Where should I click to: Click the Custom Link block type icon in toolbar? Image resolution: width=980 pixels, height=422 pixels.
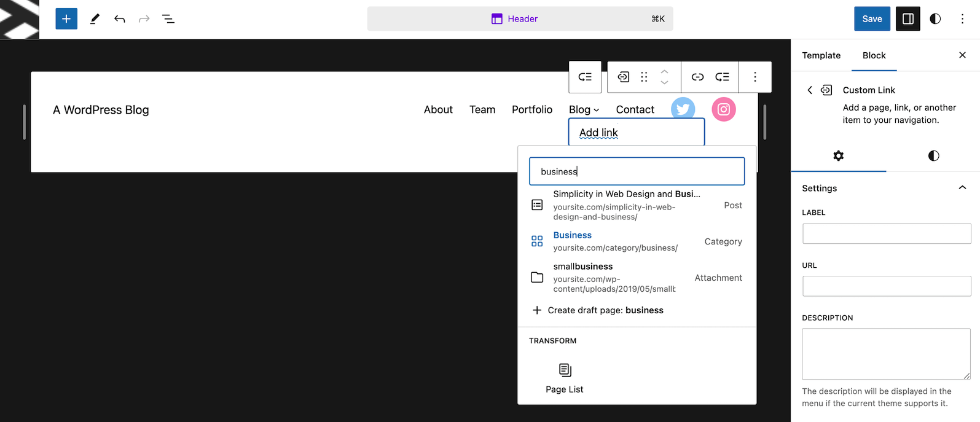tap(623, 77)
